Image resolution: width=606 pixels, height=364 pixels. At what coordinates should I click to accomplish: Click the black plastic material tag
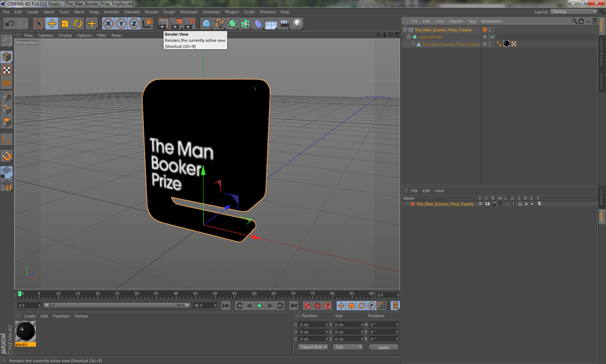(506, 44)
